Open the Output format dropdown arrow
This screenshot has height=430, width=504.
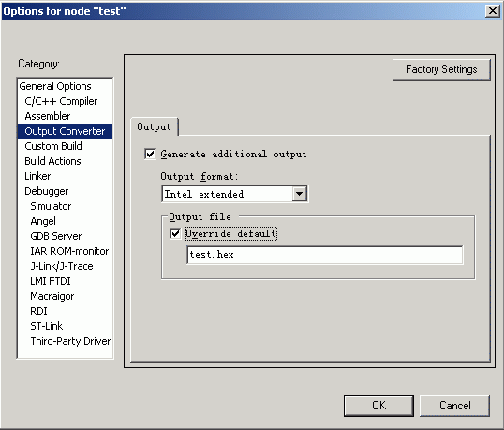(299, 194)
